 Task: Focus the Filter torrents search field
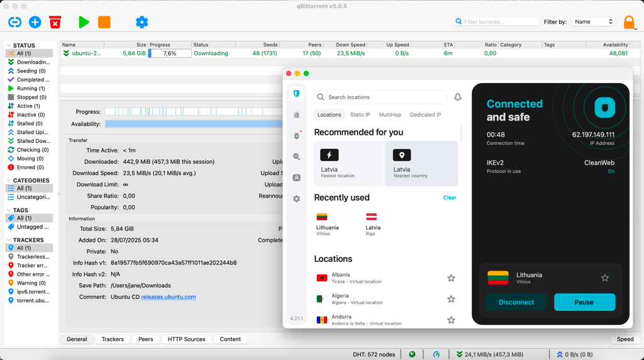click(496, 22)
